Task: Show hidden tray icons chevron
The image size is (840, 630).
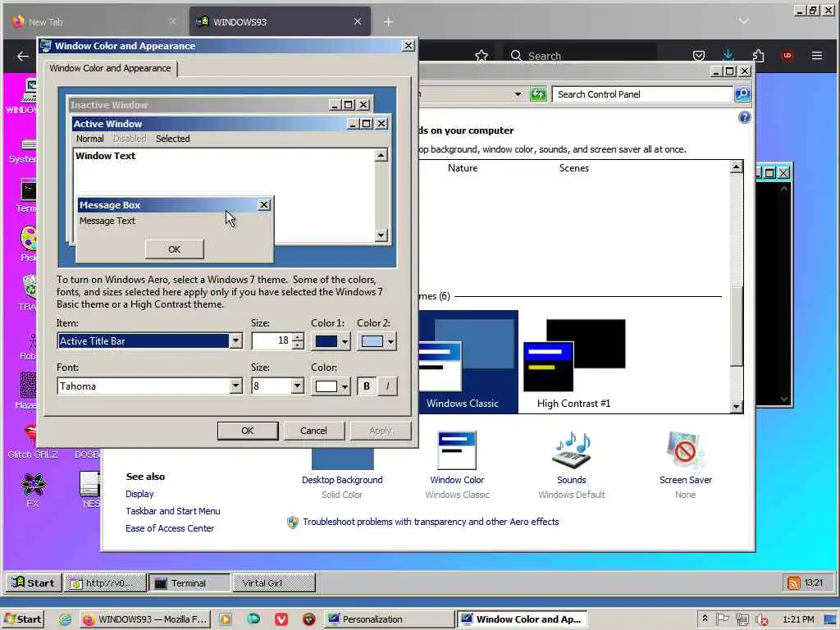Action: pos(705,619)
